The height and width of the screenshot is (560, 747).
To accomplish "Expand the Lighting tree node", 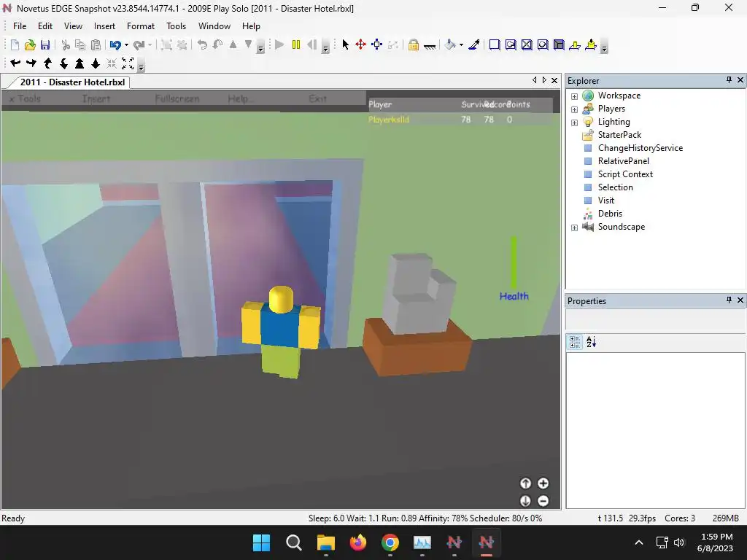I will pos(575,122).
